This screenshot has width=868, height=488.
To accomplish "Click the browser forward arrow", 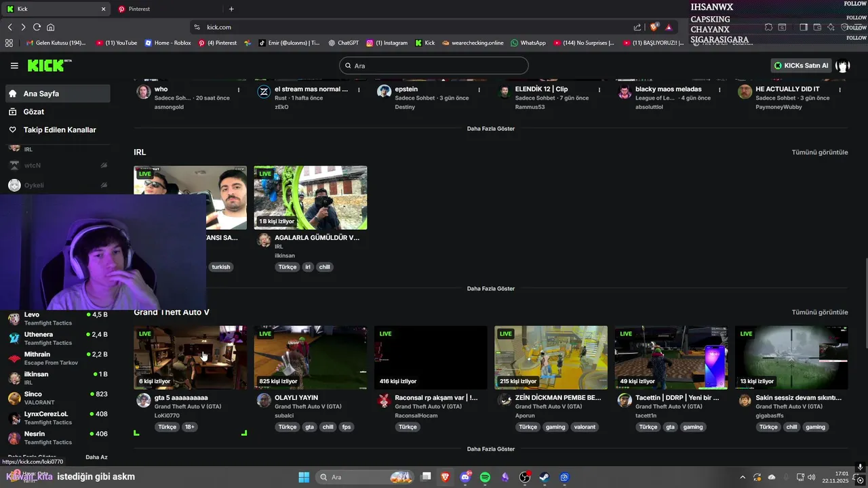I will pos(23,27).
